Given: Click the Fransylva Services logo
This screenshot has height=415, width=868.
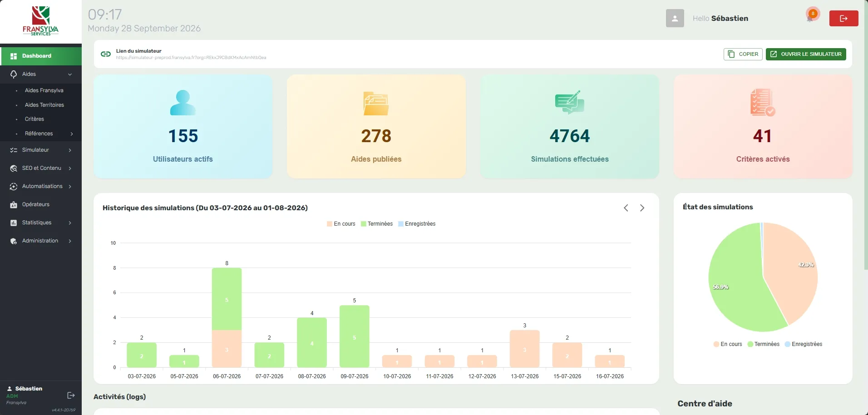Looking at the screenshot, I should tap(40, 21).
